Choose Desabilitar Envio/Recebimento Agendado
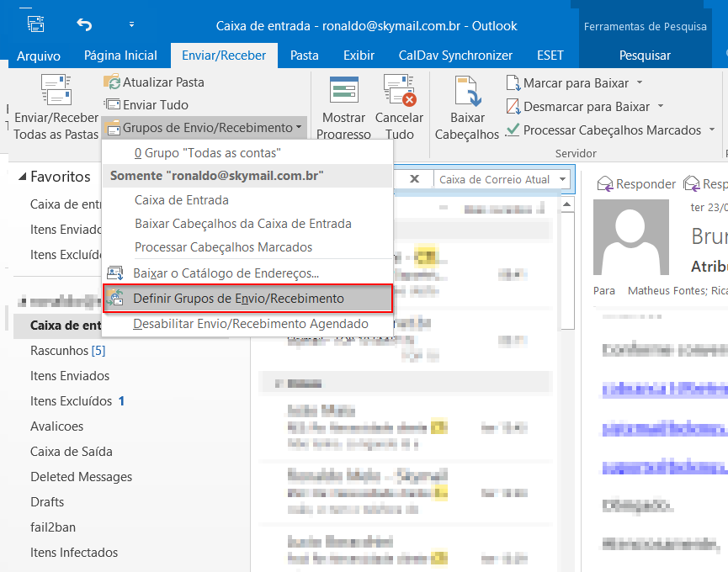The width and height of the screenshot is (728, 572). tap(251, 324)
